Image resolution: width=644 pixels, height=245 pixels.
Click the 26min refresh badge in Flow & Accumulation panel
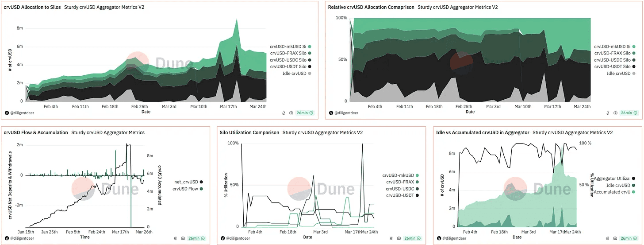(195, 238)
